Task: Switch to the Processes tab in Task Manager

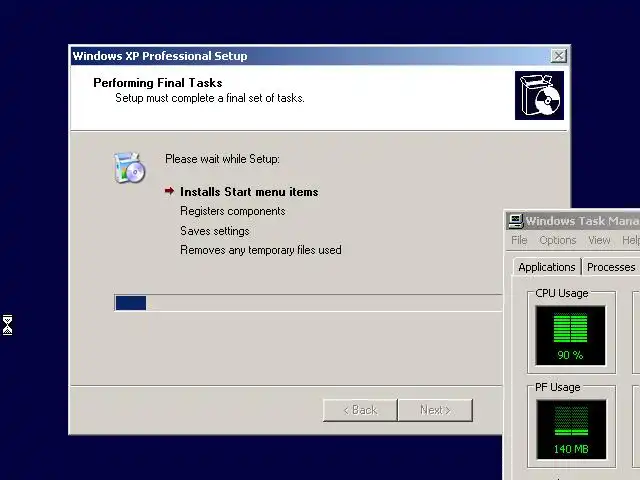Action: (611, 267)
